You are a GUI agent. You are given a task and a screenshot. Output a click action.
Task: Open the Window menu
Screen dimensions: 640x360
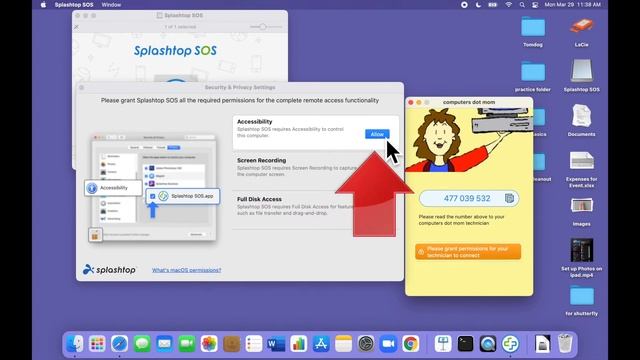pyautogui.click(x=111, y=5)
